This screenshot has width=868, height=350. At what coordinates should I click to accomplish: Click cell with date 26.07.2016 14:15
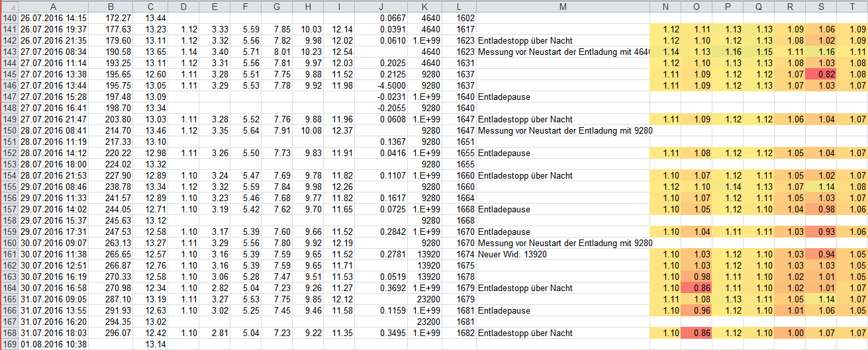pos(52,18)
